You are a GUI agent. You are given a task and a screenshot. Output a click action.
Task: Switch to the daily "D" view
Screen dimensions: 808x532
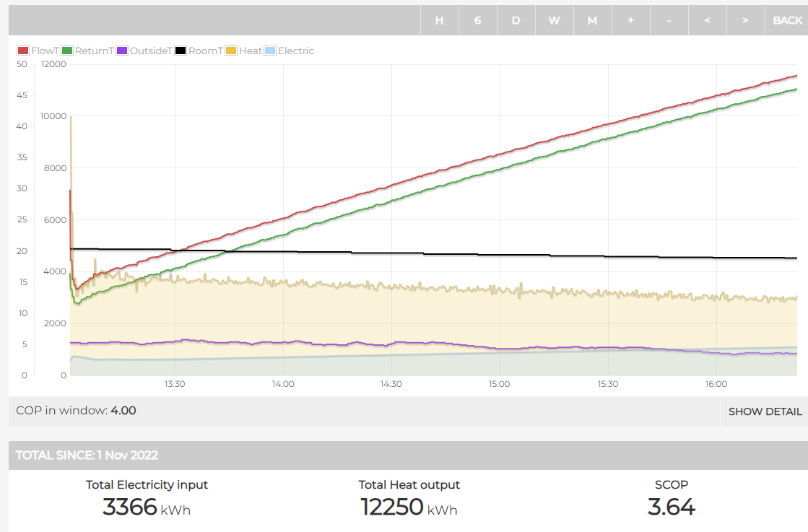516,20
